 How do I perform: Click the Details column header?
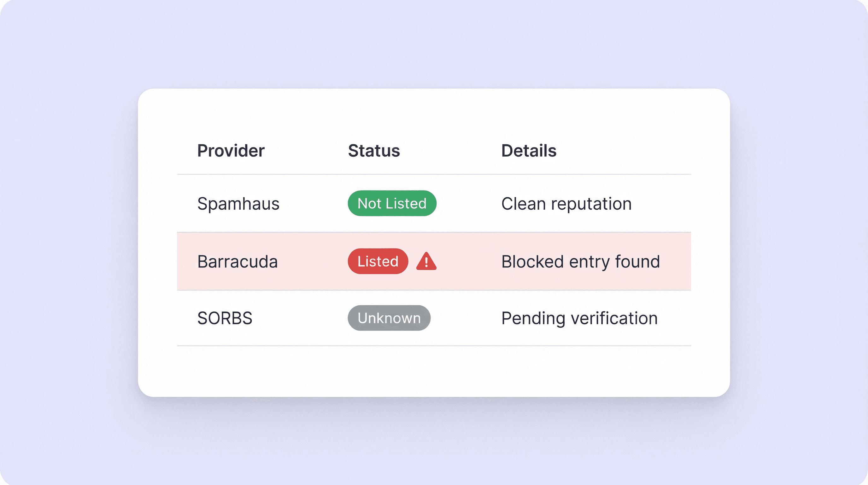click(x=529, y=150)
